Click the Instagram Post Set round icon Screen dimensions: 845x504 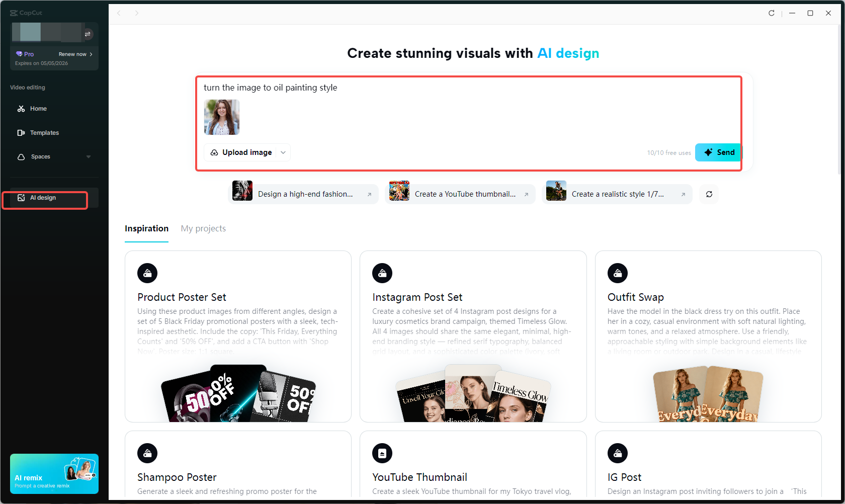(382, 273)
